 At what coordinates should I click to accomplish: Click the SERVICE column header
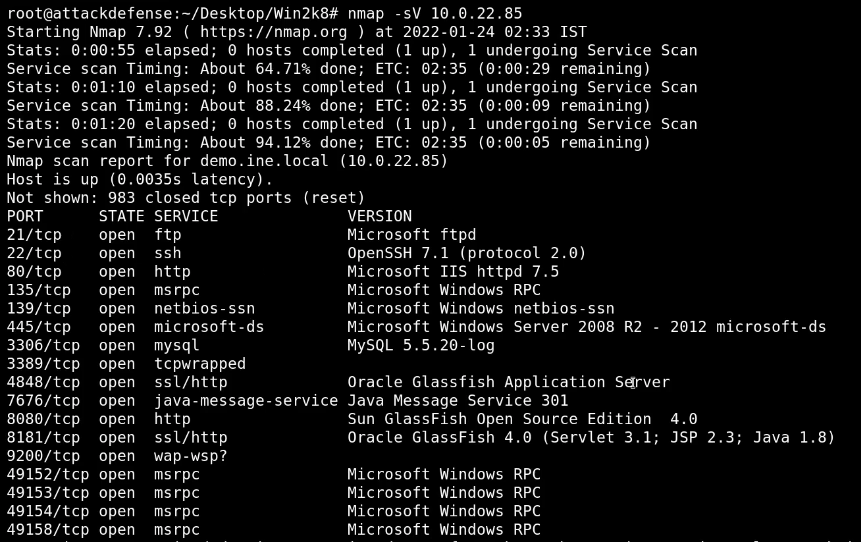[x=186, y=216]
